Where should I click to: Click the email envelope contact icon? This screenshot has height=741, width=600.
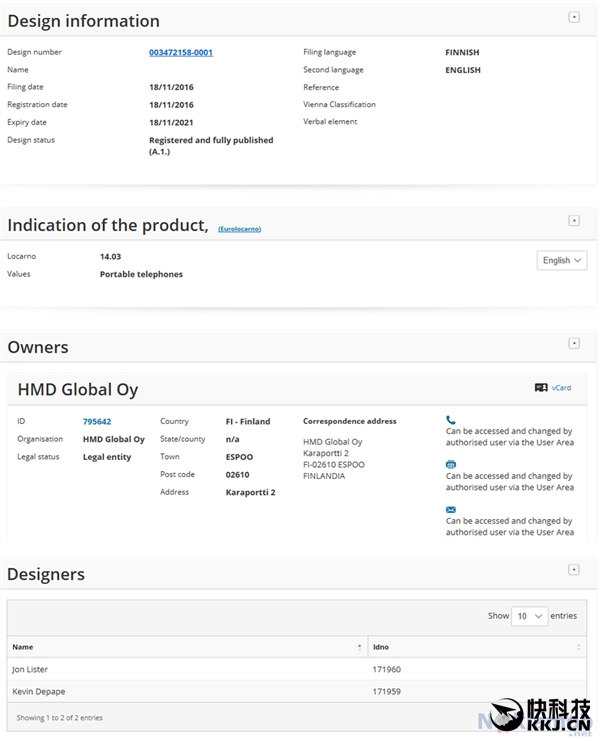[x=451, y=510]
